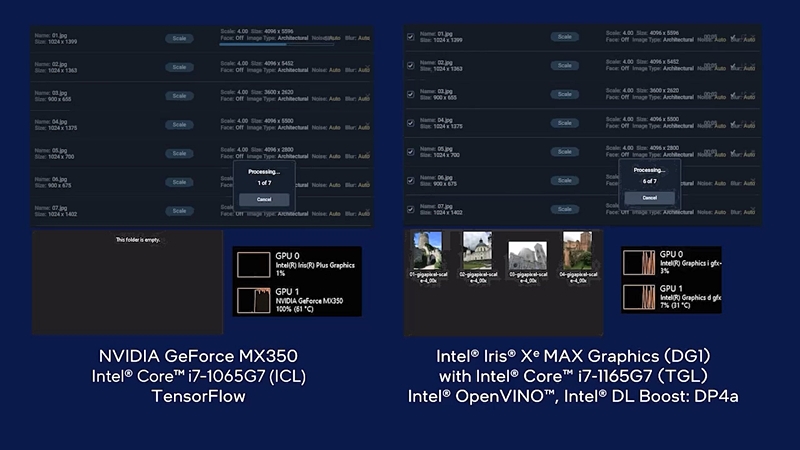This screenshot has width=800, height=450.
Task: Click 'Face: Off' for 05.jpg in NVIDIA panel
Action: tap(232, 156)
